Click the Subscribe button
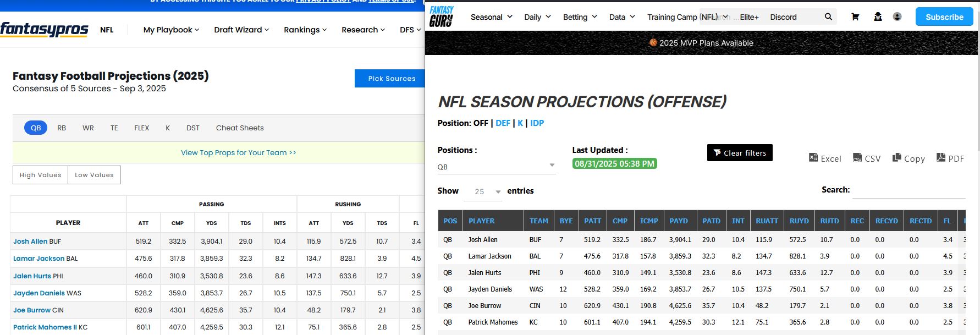The width and height of the screenshot is (980, 335). 944,17
